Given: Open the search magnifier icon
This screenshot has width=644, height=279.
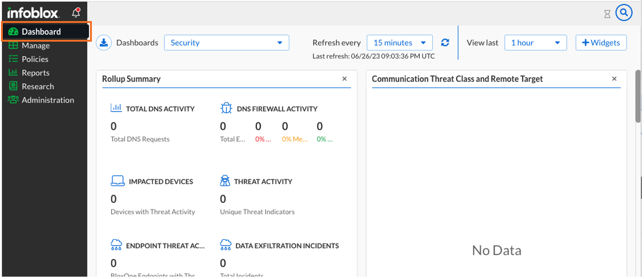Looking at the screenshot, I should pos(624,13).
